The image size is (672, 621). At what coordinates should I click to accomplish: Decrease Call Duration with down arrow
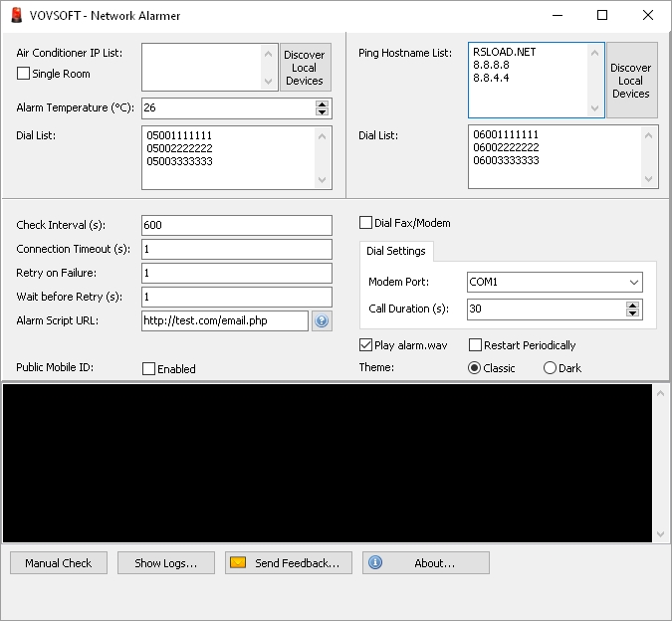click(x=632, y=313)
